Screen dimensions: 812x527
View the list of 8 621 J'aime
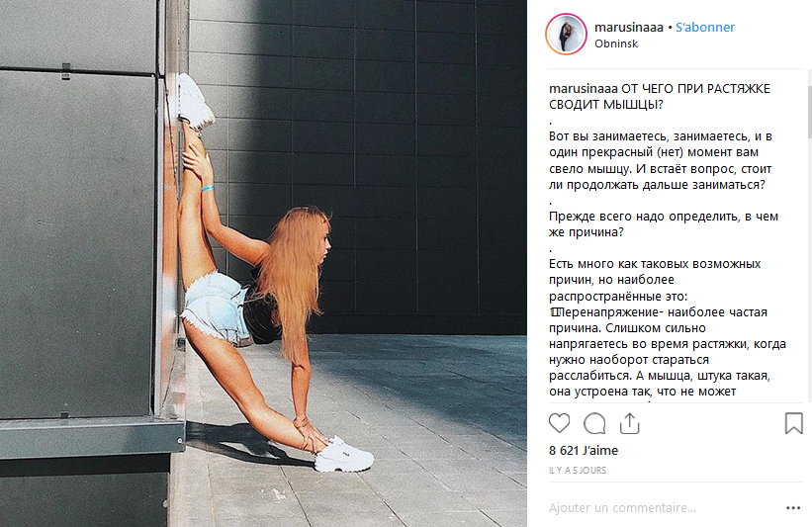584,451
